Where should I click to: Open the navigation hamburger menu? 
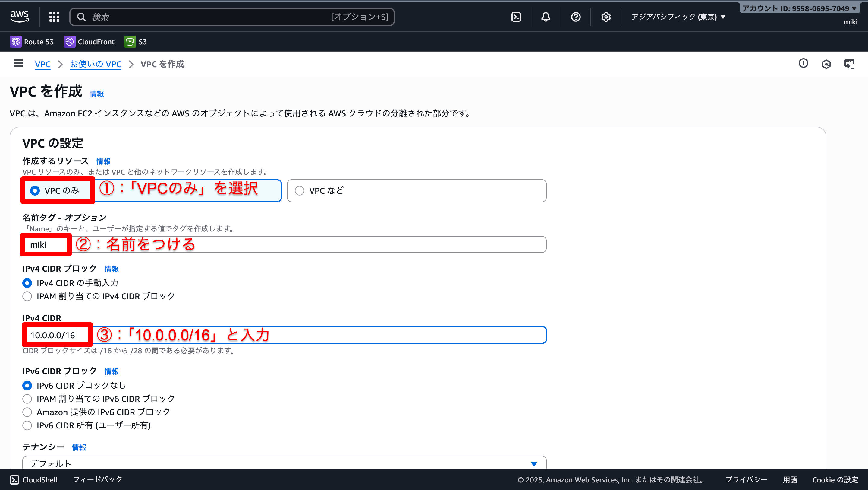pos(18,64)
